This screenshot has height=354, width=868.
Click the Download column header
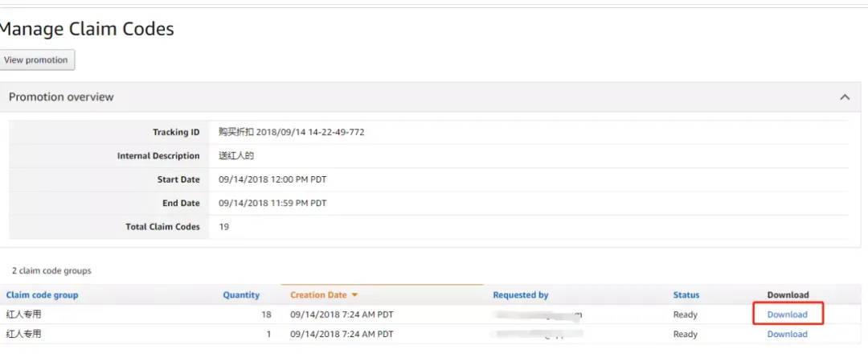(788, 295)
